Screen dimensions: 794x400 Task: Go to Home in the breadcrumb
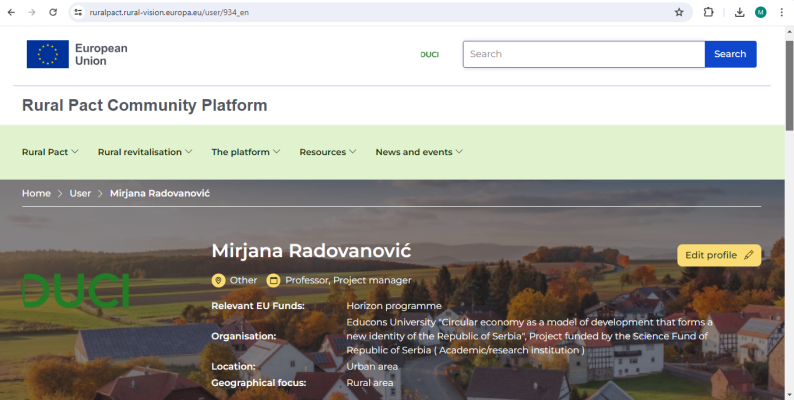coord(36,193)
